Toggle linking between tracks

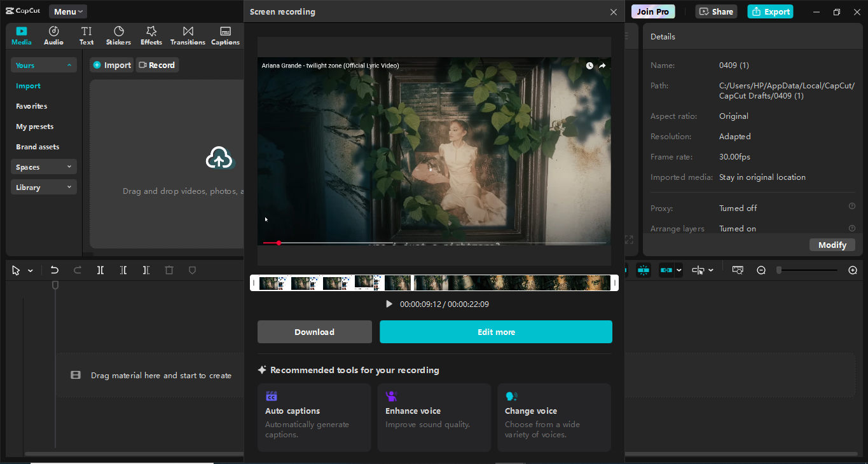click(x=665, y=270)
